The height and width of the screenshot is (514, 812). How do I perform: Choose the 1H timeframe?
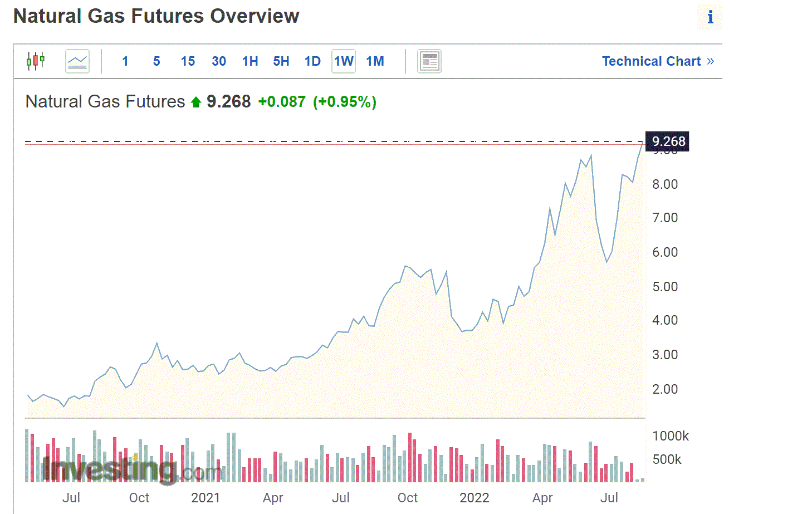tap(250, 61)
